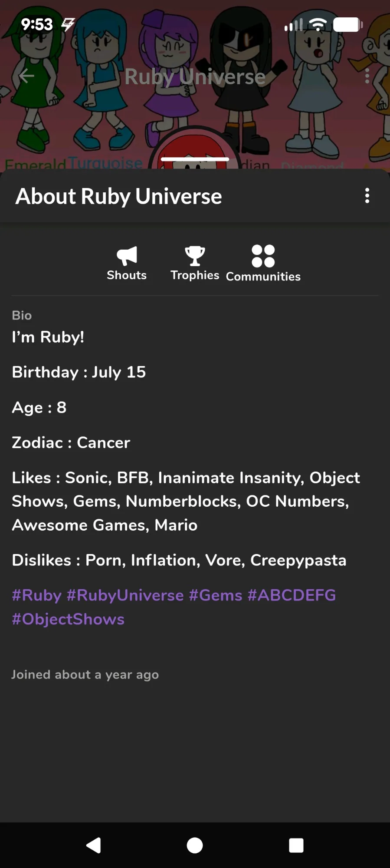Open the #Gems hashtag

215,595
